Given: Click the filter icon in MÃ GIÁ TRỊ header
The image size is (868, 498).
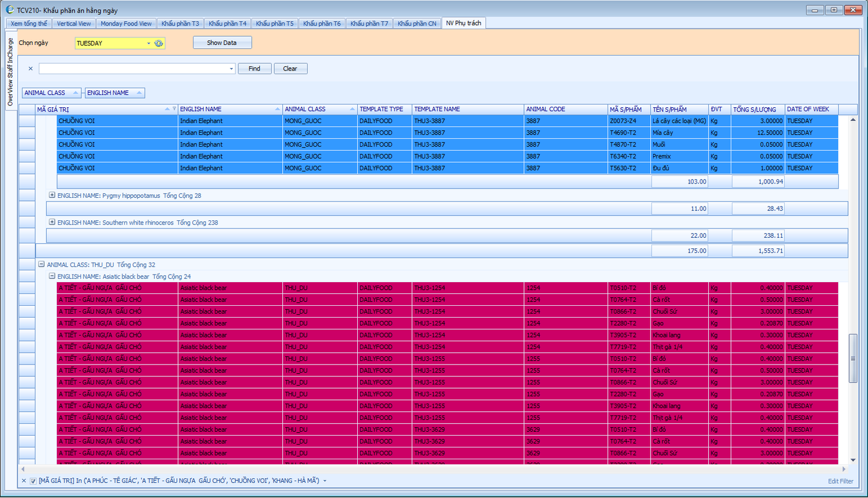Looking at the screenshot, I should pyautogui.click(x=174, y=109).
